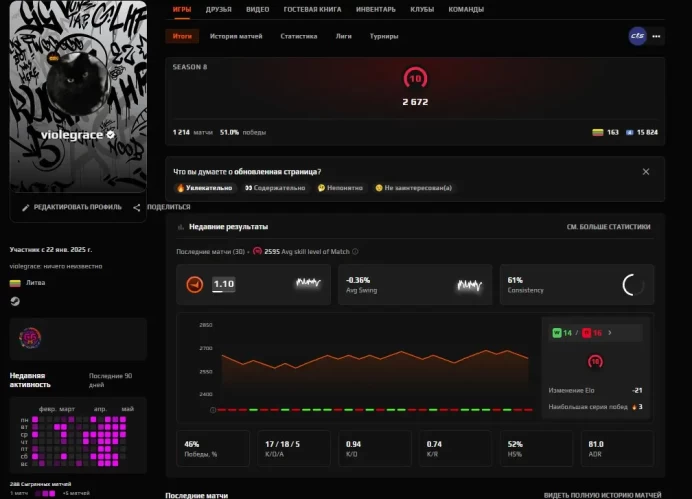The height and width of the screenshot is (499, 692).
Task: Click the activity heatmap calendar
Action: (x=78, y=435)
